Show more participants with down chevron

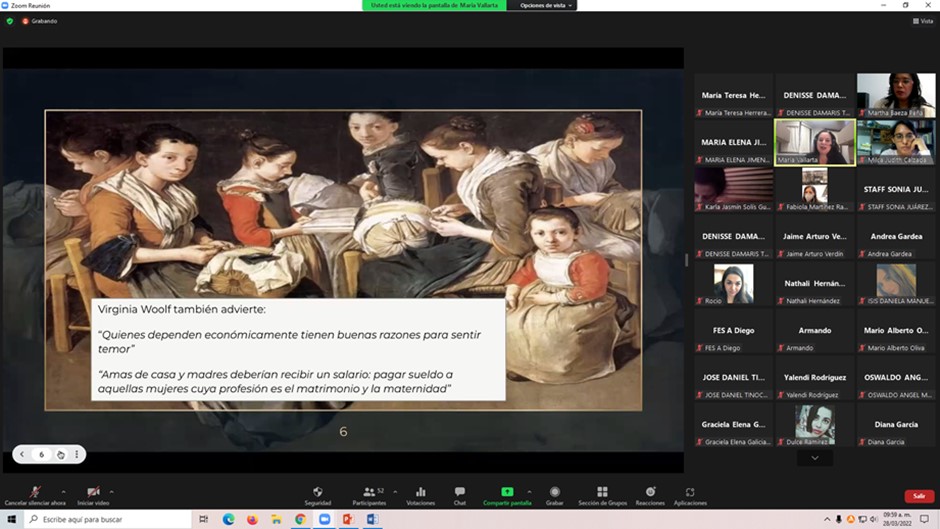(815, 458)
